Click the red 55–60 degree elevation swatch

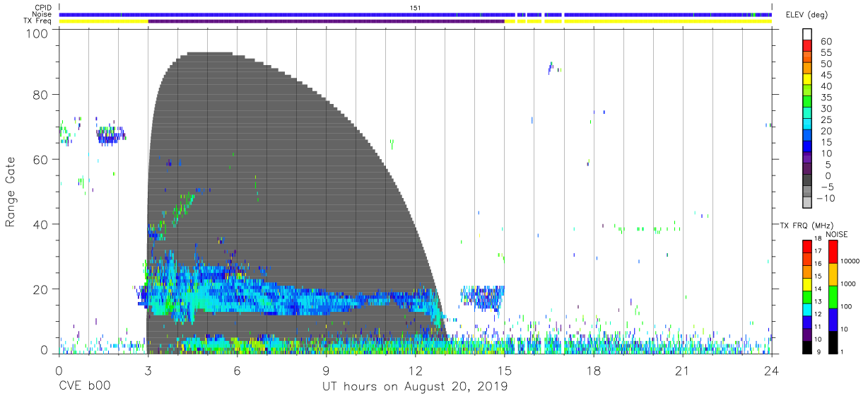pyautogui.click(x=807, y=45)
